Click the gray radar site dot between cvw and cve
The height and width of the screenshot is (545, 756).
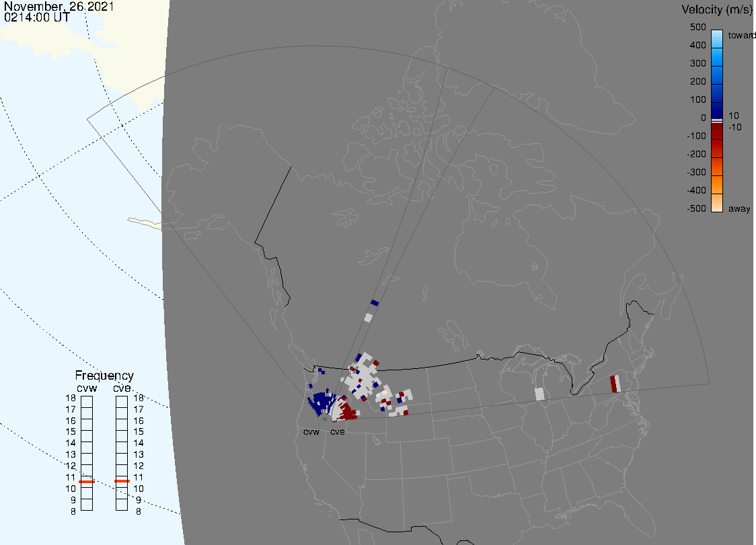tap(325, 419)
